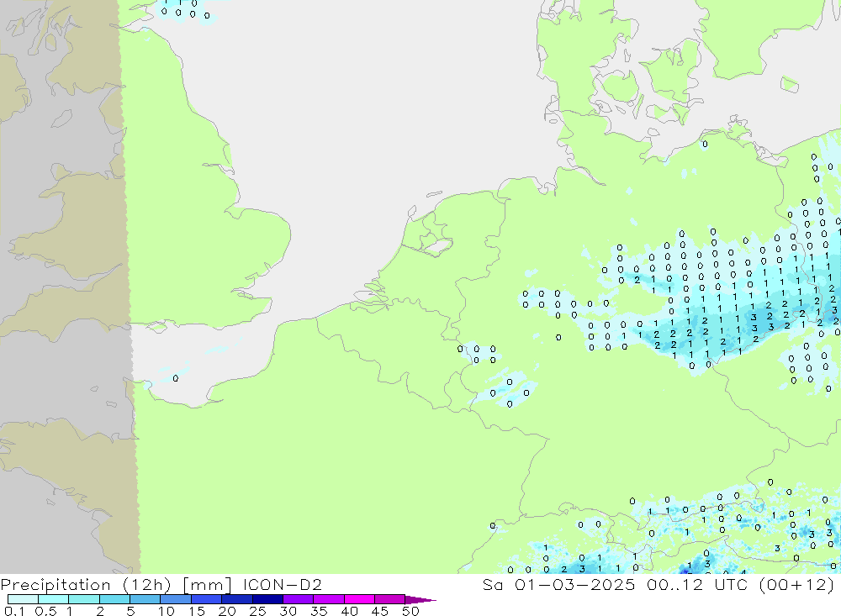Click the legend label "35"
The width and height of the screenshot is (841, 616).
pyautogui.click(x=319, y=611)
